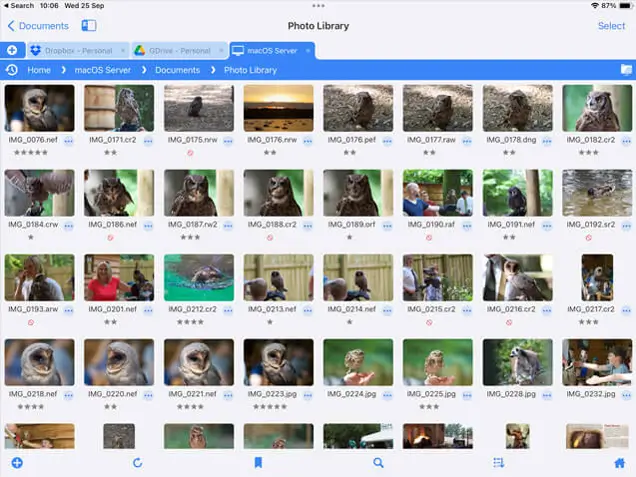This screenshot has width=636, height=477.
Task: Click the add new tab plus button
Action: (11, 50)
